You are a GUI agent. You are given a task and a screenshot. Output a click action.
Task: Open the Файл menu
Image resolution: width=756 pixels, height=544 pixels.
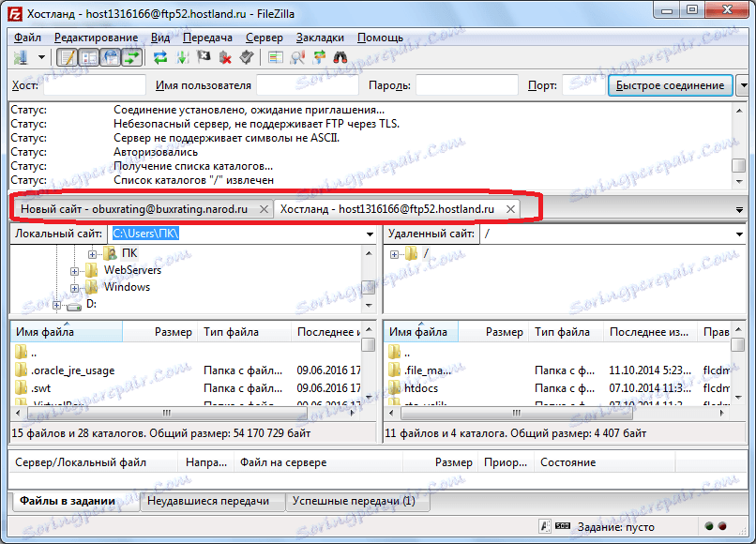point(27,38)
